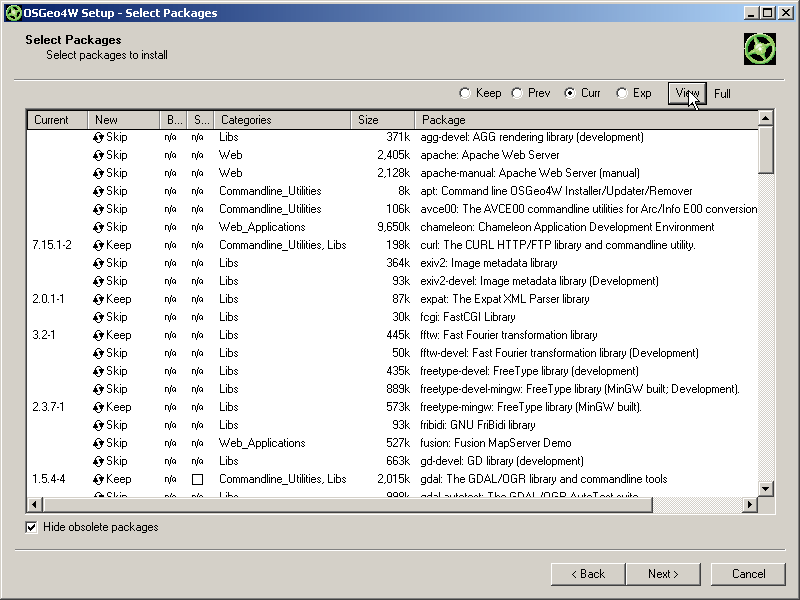Screen dimensions: 800x600
Task: Click 'fribidi: GNU FriBidi library' text
Action: 478,426
